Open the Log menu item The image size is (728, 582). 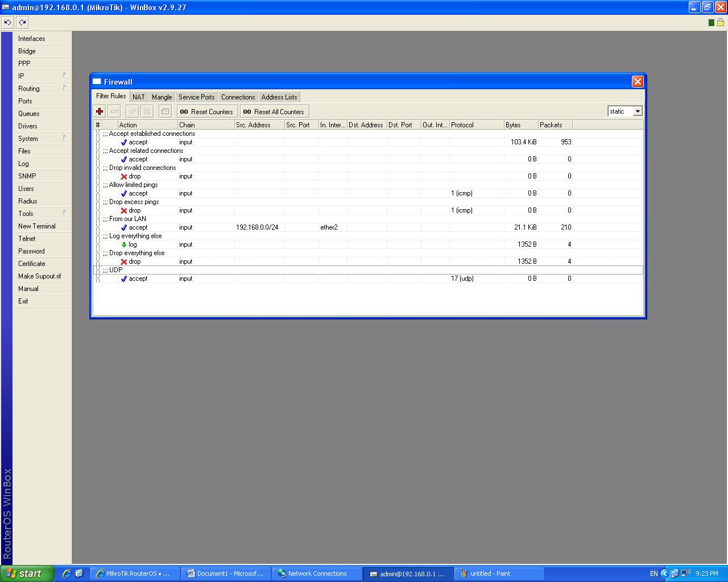coord(43,163)
